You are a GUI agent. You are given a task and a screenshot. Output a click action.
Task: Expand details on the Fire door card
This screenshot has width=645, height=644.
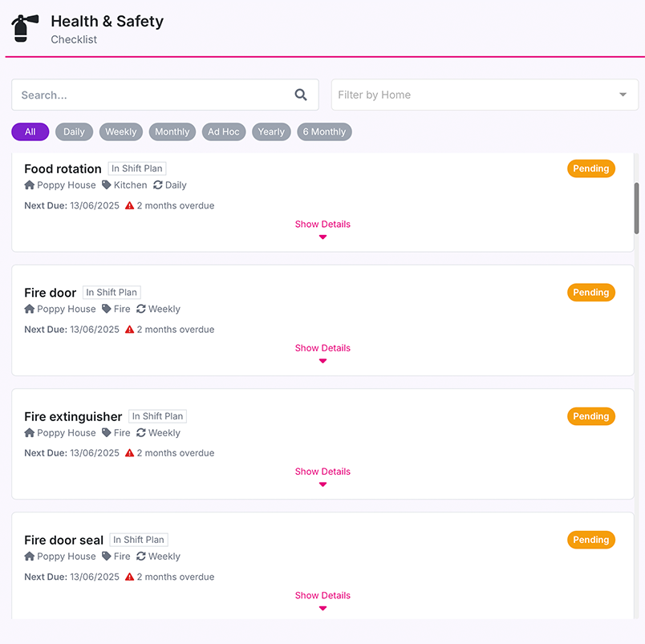pos(322,347)
